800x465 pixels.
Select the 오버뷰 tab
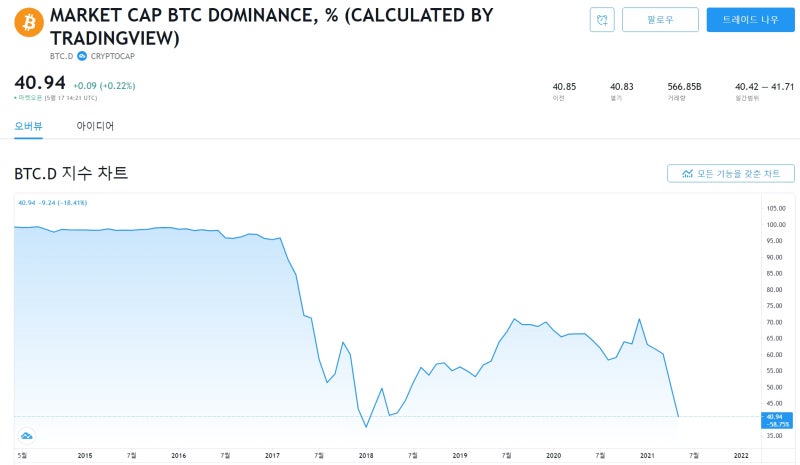pyautogui.click(x=29, y=126)
